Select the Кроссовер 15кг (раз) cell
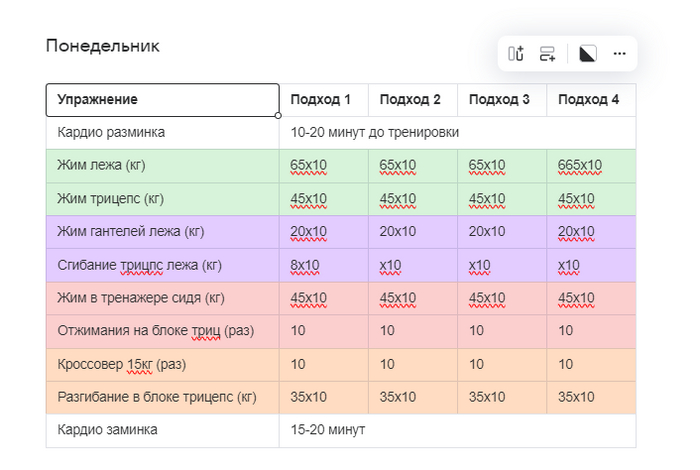Screen dimensions: 700x470 [x=122, y=364]
